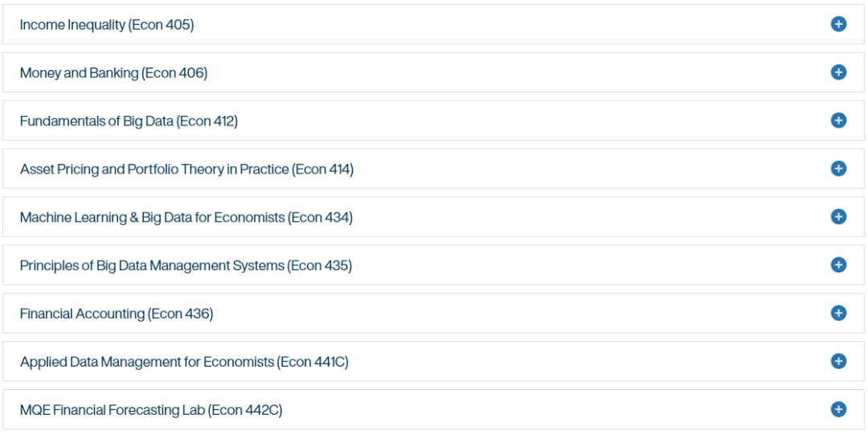Image resolution: width=868 pixels, height=435 pixels.
Task: Click the (Econ 406) course code label
Action: [174, 73]
